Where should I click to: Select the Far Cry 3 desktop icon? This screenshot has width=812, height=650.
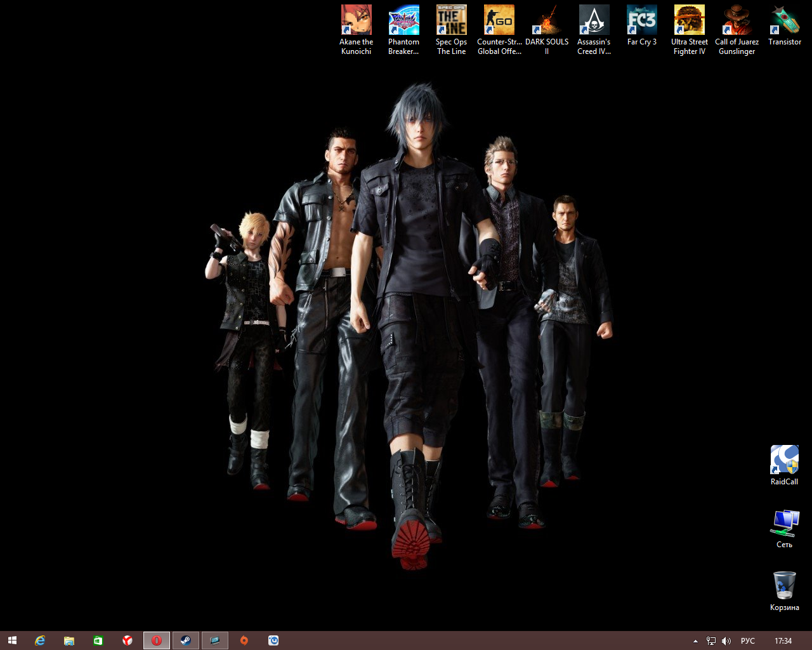tap(641, 25)
